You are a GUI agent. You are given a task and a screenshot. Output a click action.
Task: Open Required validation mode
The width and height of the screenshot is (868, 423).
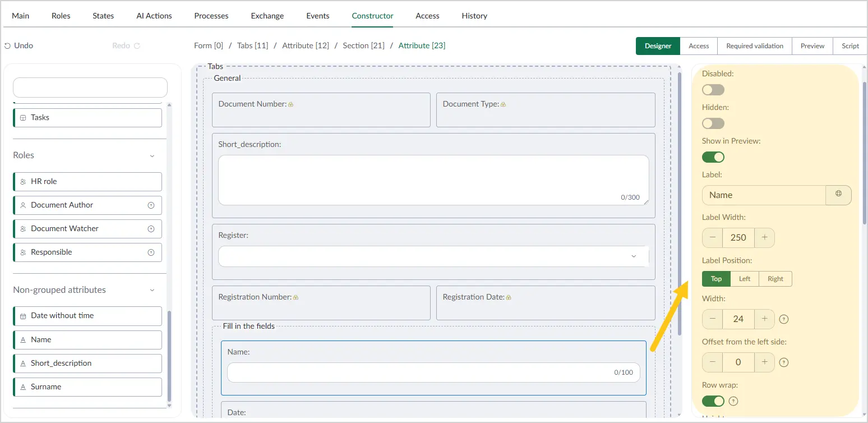pyautogui.click(x=755, y=46)
